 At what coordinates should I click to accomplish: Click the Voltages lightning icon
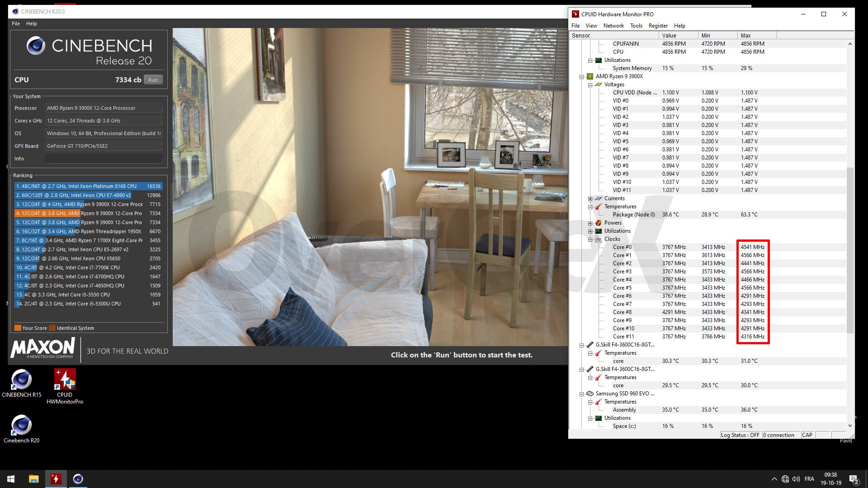point(599,84)
